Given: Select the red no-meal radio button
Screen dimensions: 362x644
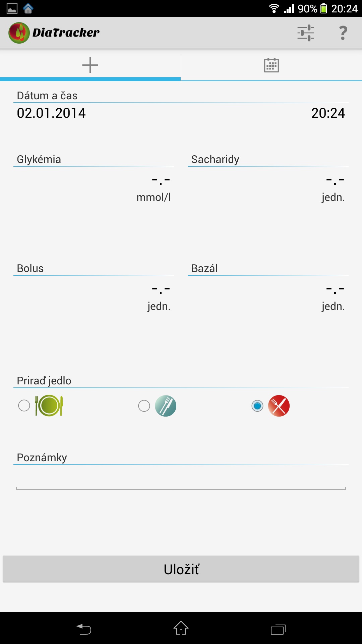Looking at the screenshot, I should [257, 406].
